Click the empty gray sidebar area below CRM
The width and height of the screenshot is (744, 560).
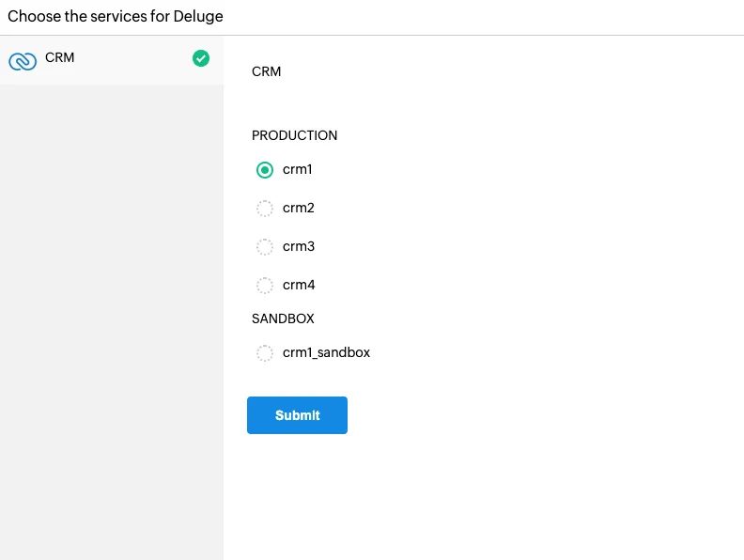point(112,322)
